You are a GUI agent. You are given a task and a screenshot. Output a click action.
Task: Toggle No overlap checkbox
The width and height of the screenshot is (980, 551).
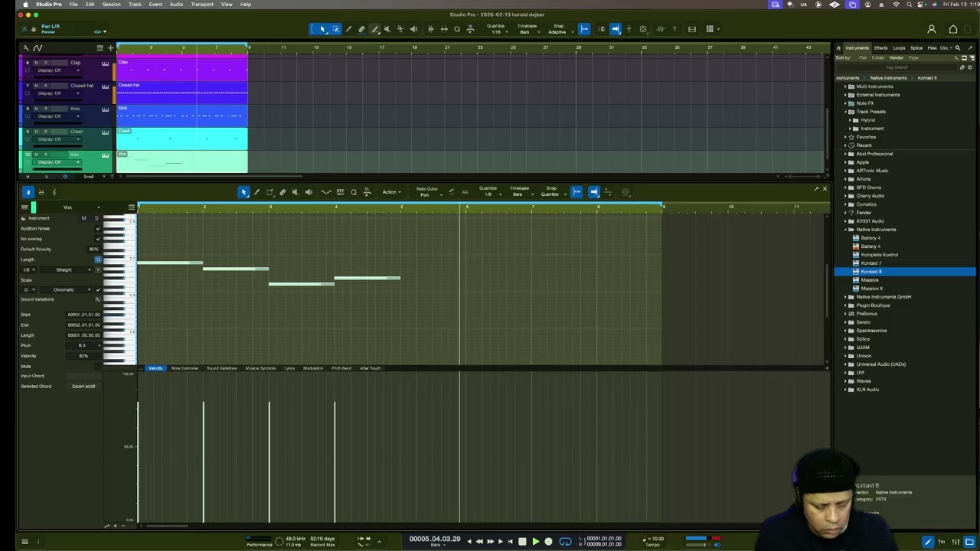[97, 239]
